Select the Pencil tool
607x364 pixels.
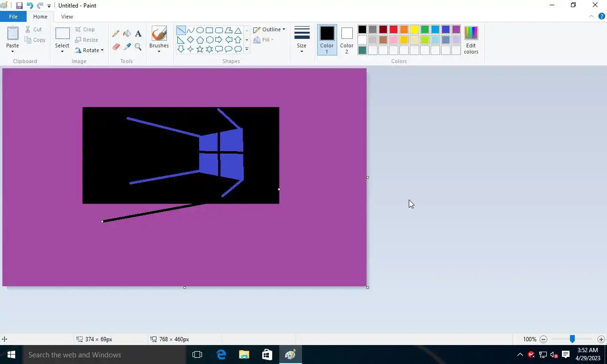click(x=116, y=34)
